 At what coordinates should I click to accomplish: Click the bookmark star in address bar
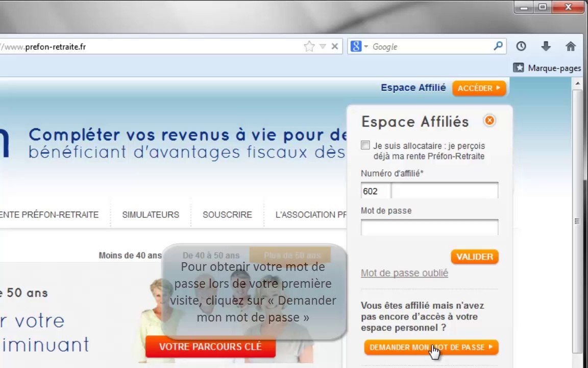point(309,47)
